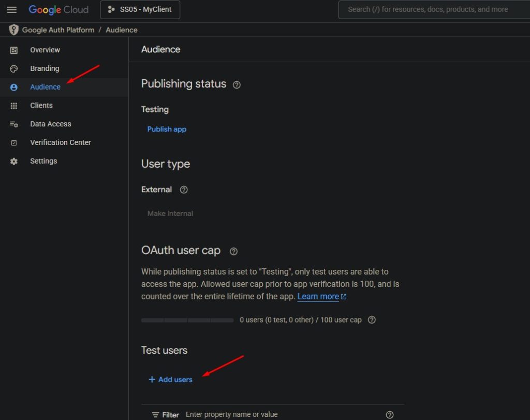Click the Filter property name field
This screenshot has height=420, width=530.
pyautogui.click(x=279, y=415)
